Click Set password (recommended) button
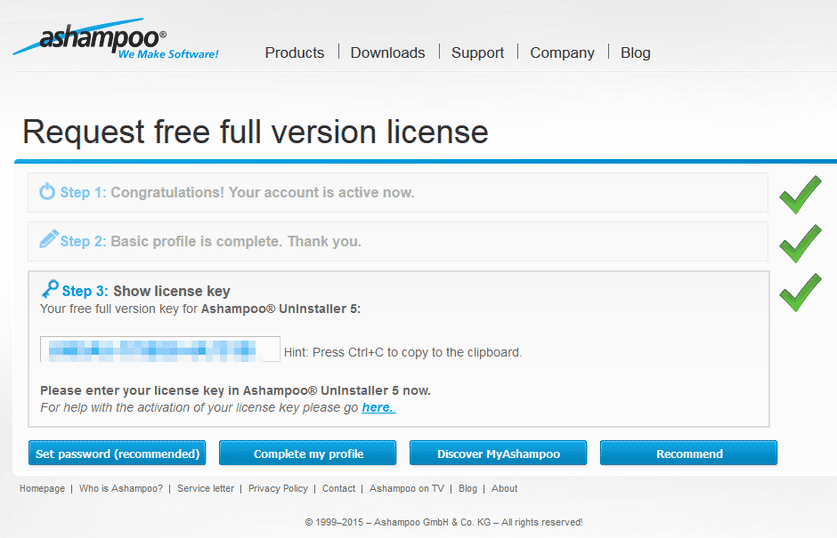This screenshot has width=837, height=538. pos(117,453)
